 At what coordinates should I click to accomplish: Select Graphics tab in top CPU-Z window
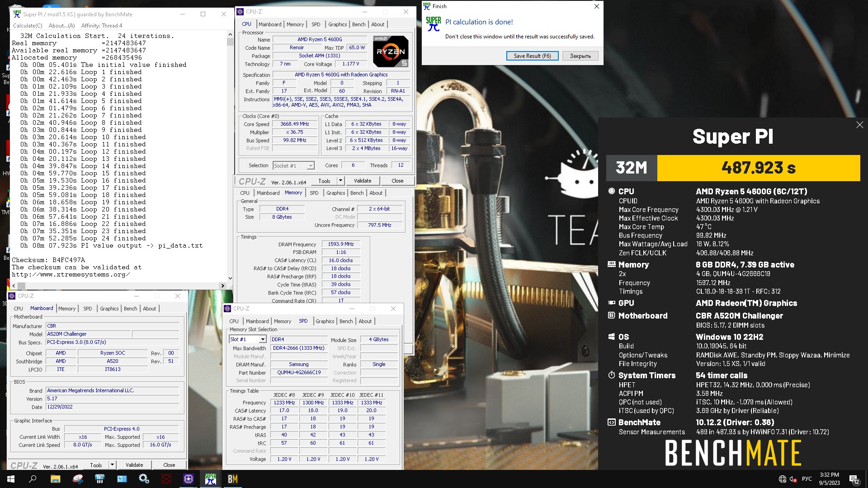[338, 24]
